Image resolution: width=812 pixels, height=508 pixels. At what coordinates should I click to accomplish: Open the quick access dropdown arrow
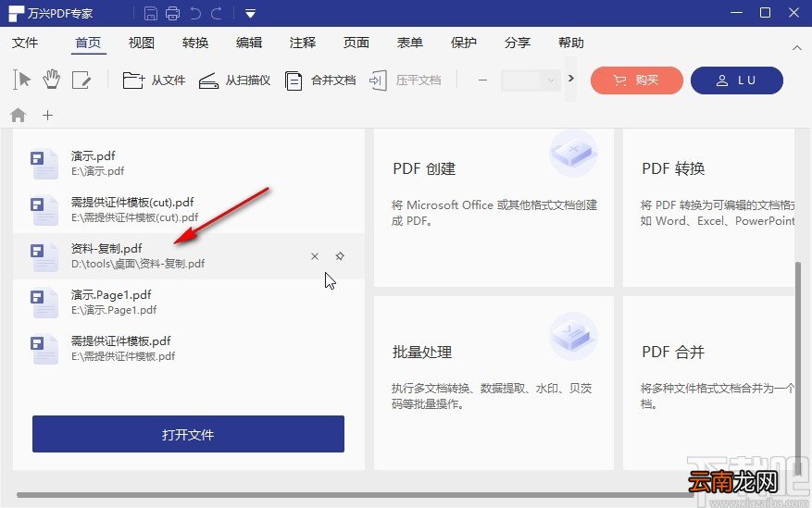[x=250, y=14]
